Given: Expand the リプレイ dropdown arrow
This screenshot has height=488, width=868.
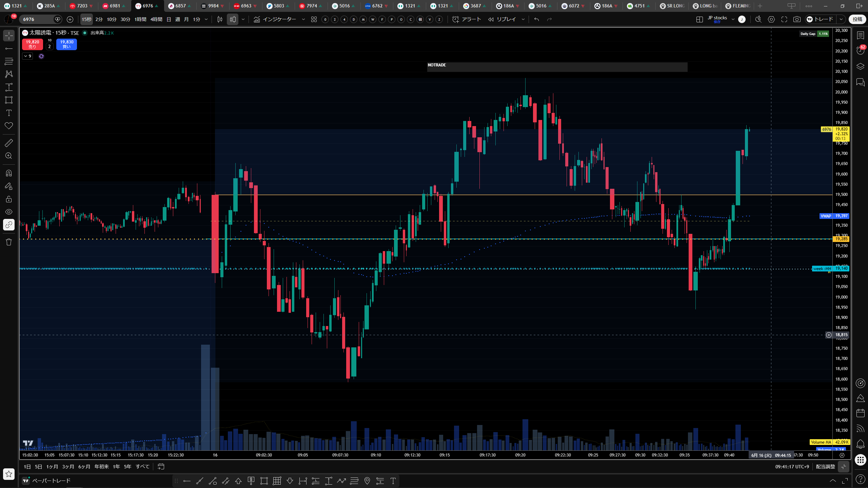Looking at the screenshot, I should (523, 19).
